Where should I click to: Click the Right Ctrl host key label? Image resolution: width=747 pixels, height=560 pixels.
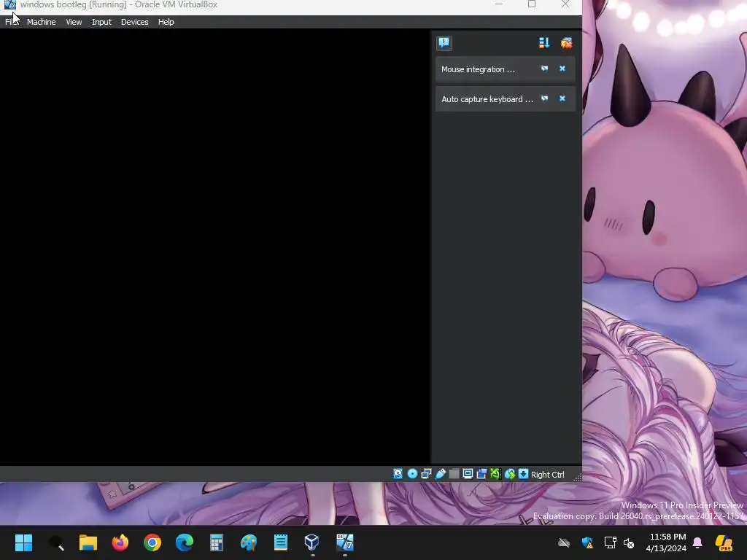click(x=547, y=475)
